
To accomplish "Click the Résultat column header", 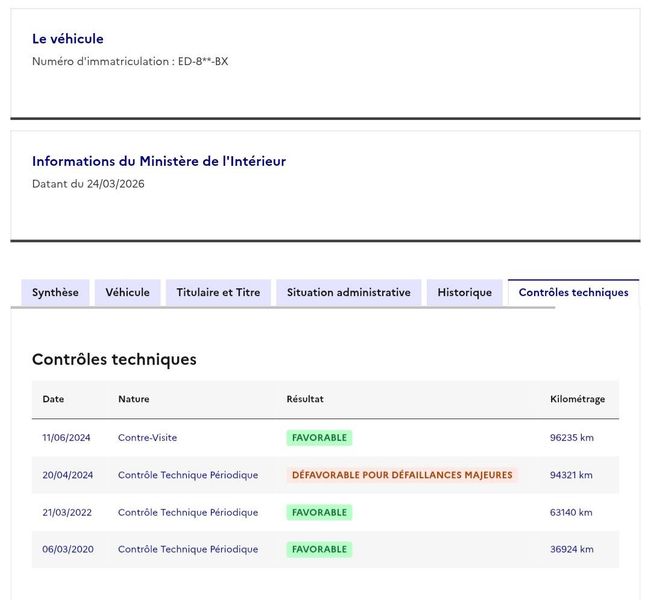I will tap(305, 399).
